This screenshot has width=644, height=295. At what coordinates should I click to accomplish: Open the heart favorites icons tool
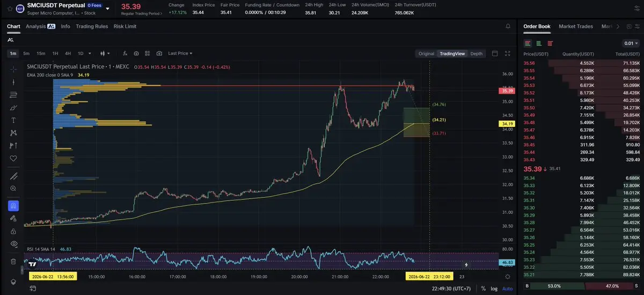(13, 159)
